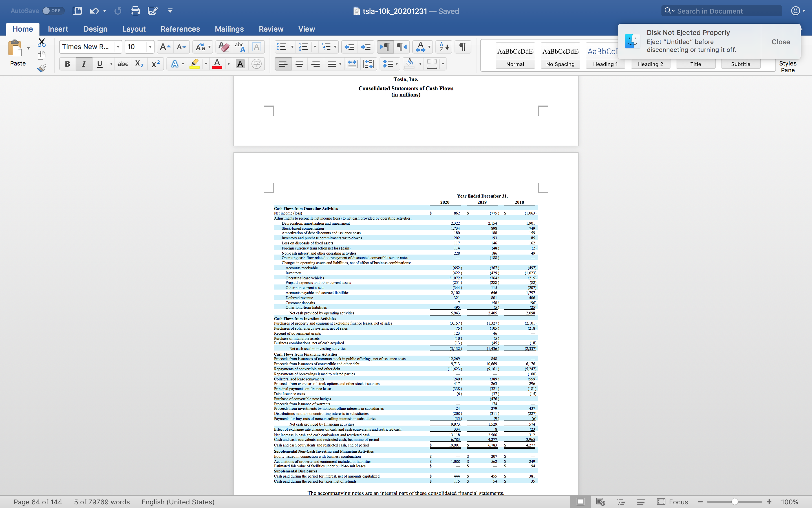This screenshot has height=508, width=812.
Task: Toggle character shading
Action: coord(240,63)
